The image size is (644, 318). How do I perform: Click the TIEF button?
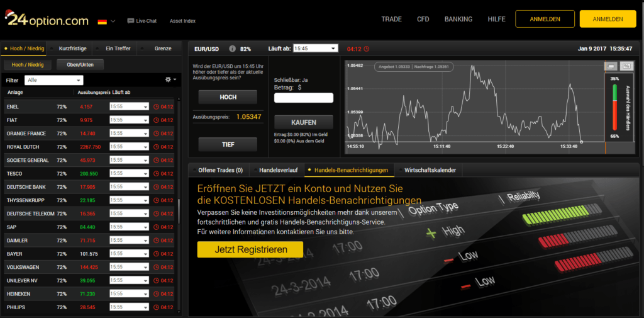tap(228, 144)
